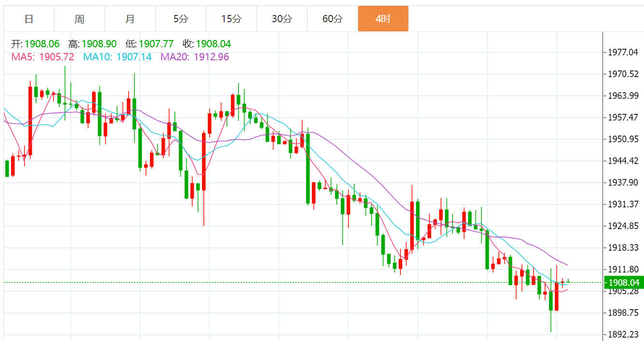Click the 1931.37 price axis label

click(624, 204)
